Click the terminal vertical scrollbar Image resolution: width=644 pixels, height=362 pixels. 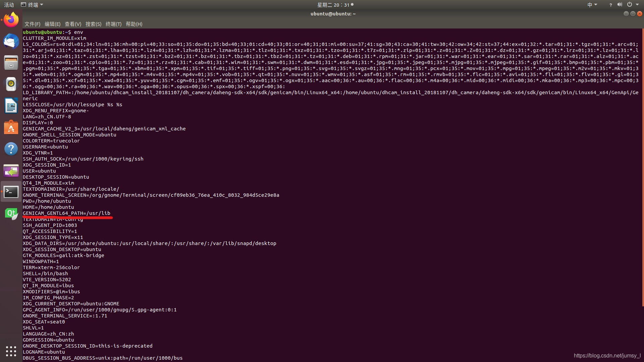pyautogui.click(x=642, y=168)
